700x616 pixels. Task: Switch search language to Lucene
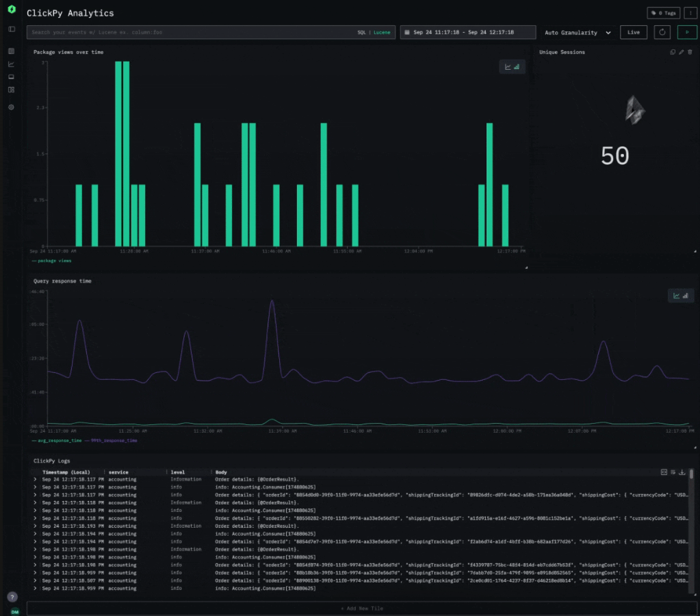coord(382,33)
